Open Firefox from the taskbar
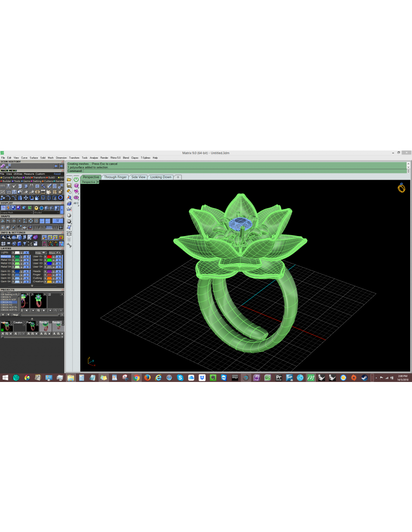The width and height of the screenshot is (412, 532). point(147,377)
